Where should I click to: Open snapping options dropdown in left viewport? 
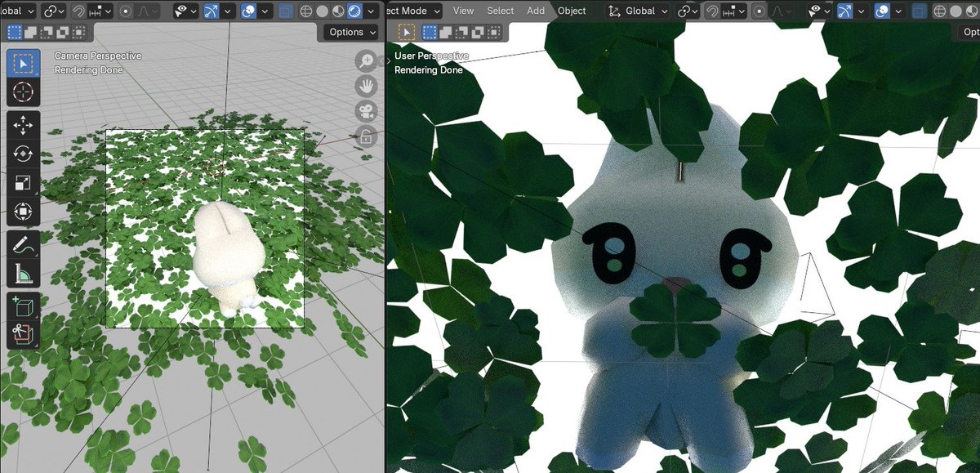tap(100, 11)
